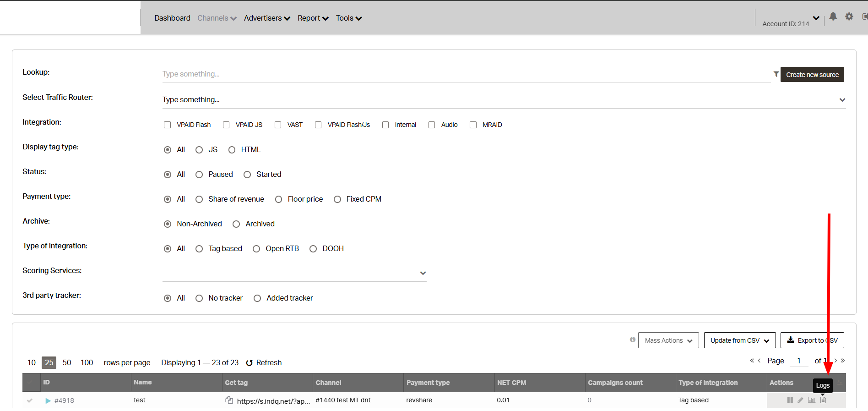Click the Create new source button

(x=812, y=75)
